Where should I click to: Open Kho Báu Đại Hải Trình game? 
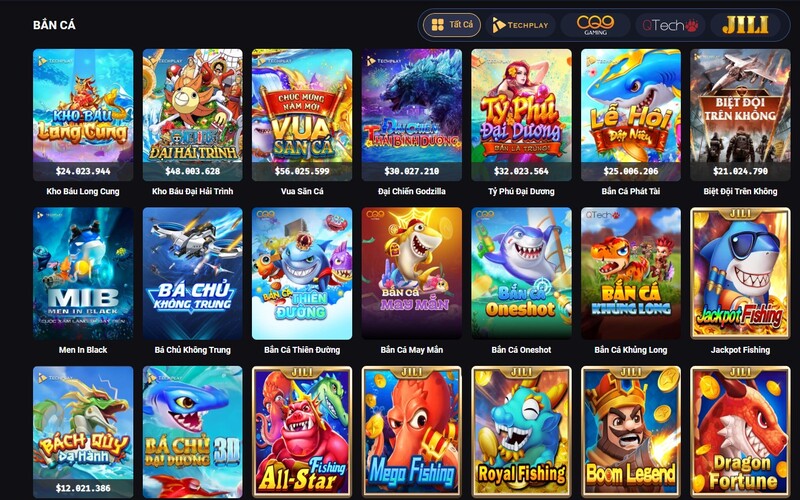coord(192,115)
